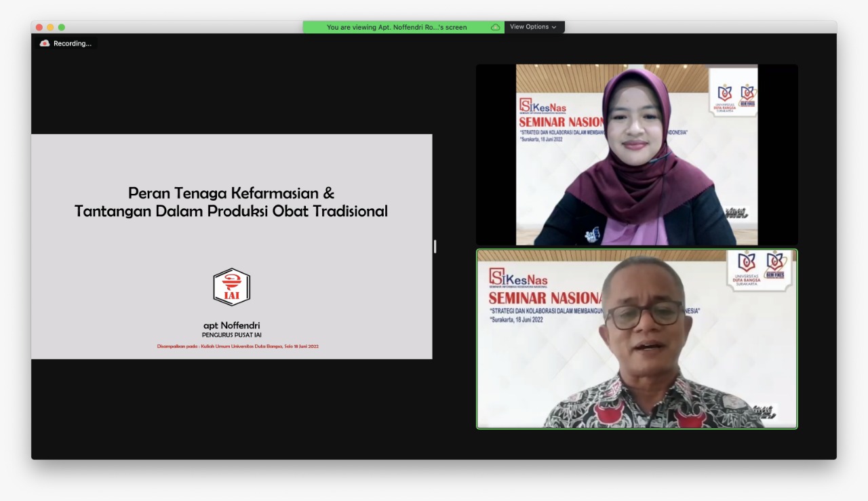Click the green screen-sharing notification bar
The height and width of the screenshot is (501, 868).
(x=403, y=27)
